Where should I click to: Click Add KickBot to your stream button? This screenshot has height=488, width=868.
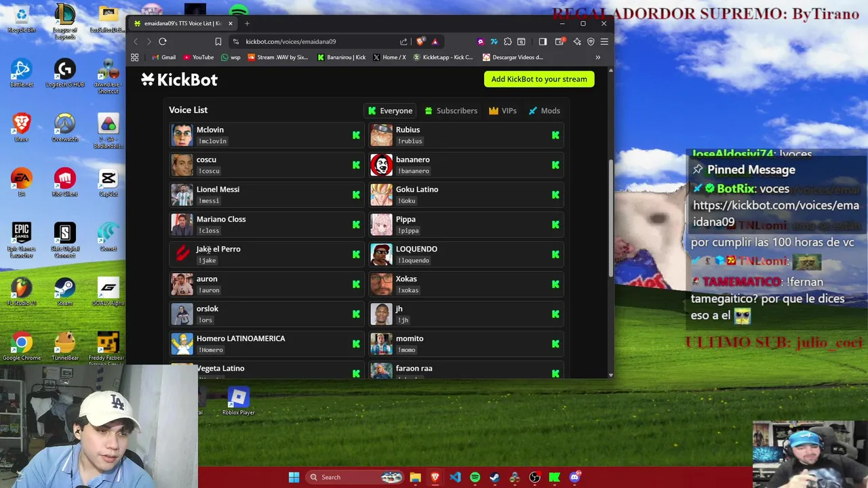click(x=539, y=79)
